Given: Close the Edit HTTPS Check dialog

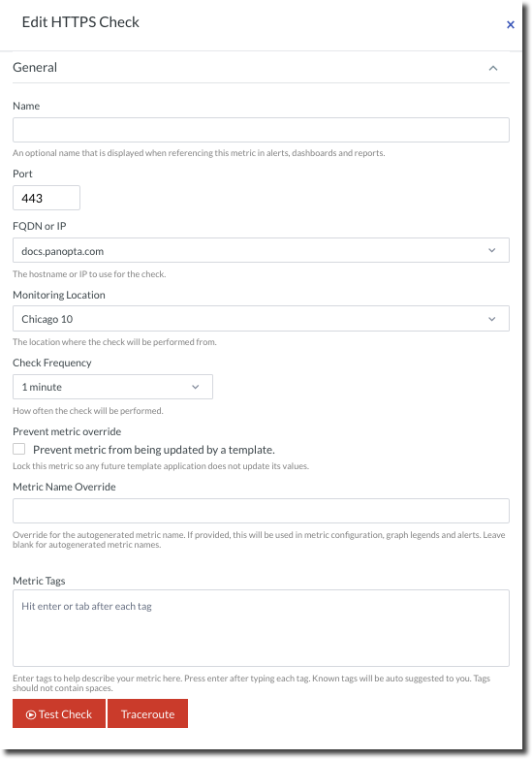Looking at the screenshot, I should tap(511, 24).
